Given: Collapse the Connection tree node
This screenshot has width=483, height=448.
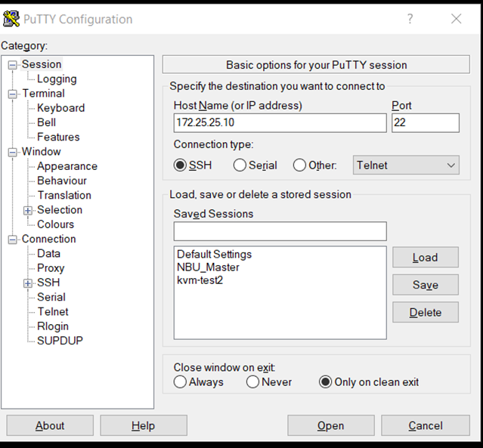Looking at the screenshot, I should [12, 239].
